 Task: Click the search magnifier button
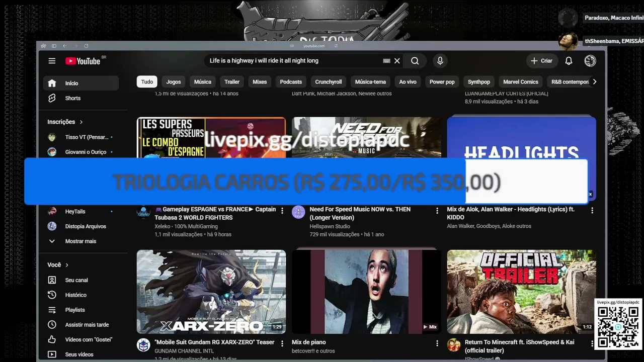[x=415, y=61]
